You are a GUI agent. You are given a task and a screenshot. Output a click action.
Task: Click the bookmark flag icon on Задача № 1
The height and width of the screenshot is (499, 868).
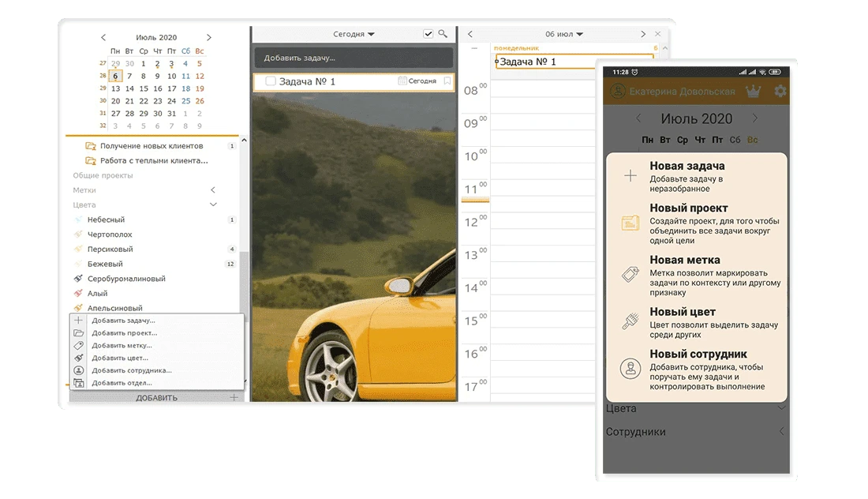pyautogui.click(x=447, y=81)
